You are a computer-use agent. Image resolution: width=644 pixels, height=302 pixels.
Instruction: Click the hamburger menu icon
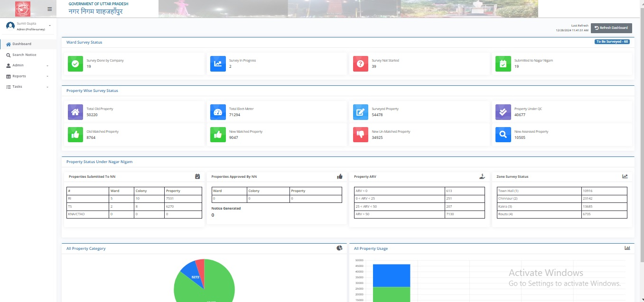50,9
